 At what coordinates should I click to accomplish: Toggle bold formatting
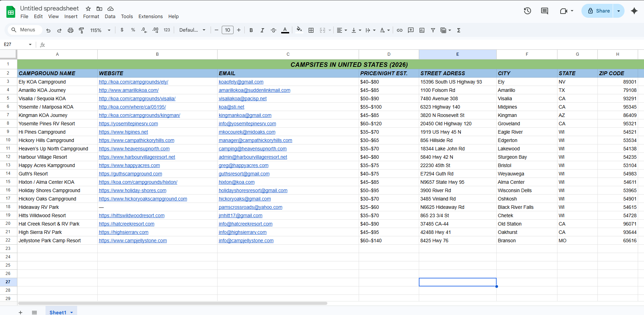(x=251, y=30)
